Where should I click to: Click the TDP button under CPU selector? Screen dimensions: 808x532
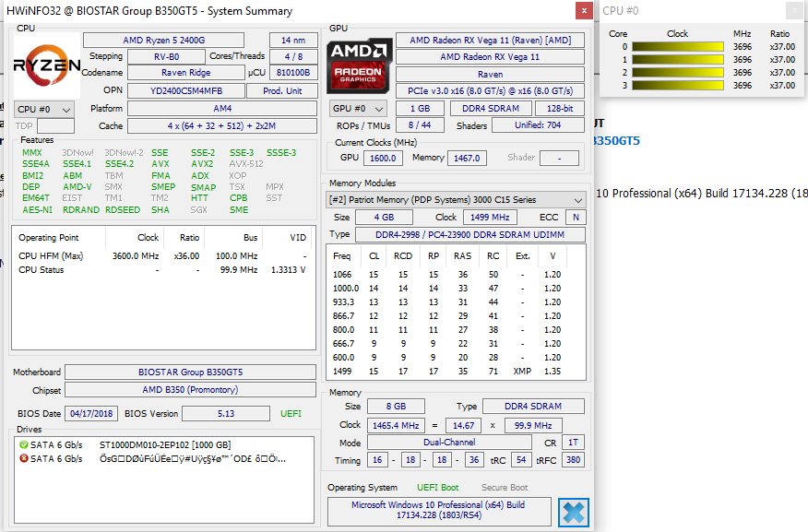(25, 125)
